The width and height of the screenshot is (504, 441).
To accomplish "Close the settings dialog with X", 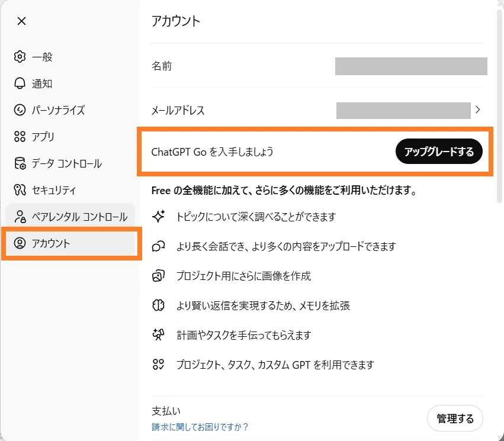I will click(21, 21).
